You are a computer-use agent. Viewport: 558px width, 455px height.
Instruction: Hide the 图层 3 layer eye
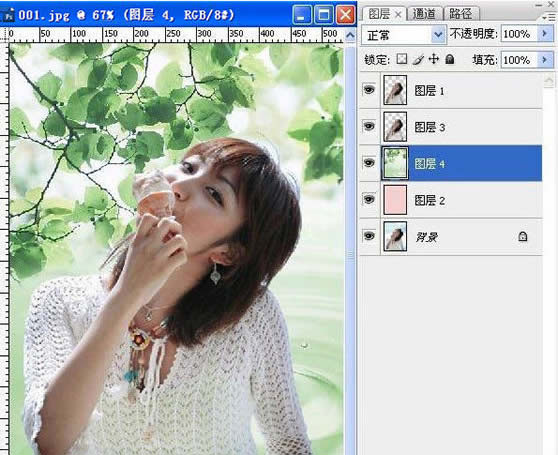coord(369,126)
